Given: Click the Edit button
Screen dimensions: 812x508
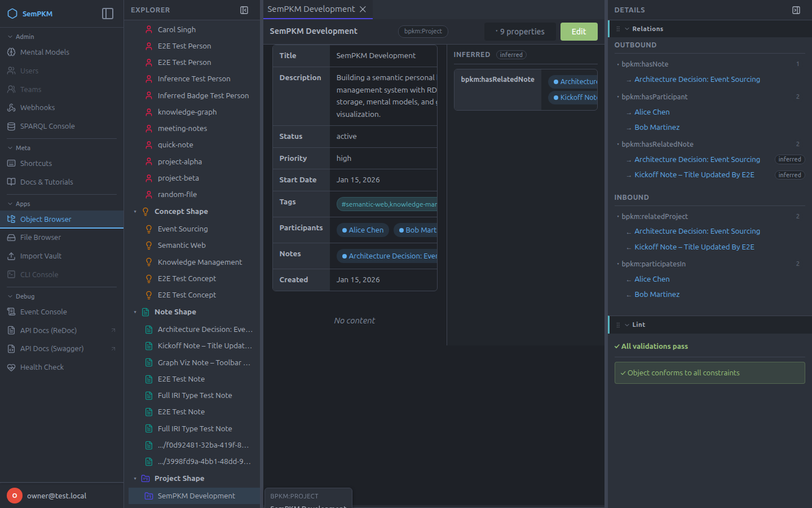Looking at the screenshot, I should 579,32.
